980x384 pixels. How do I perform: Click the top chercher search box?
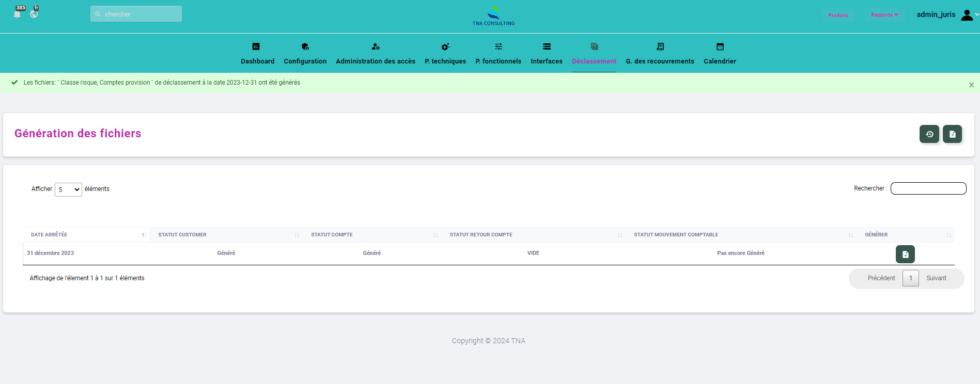[x=136, y=14]
